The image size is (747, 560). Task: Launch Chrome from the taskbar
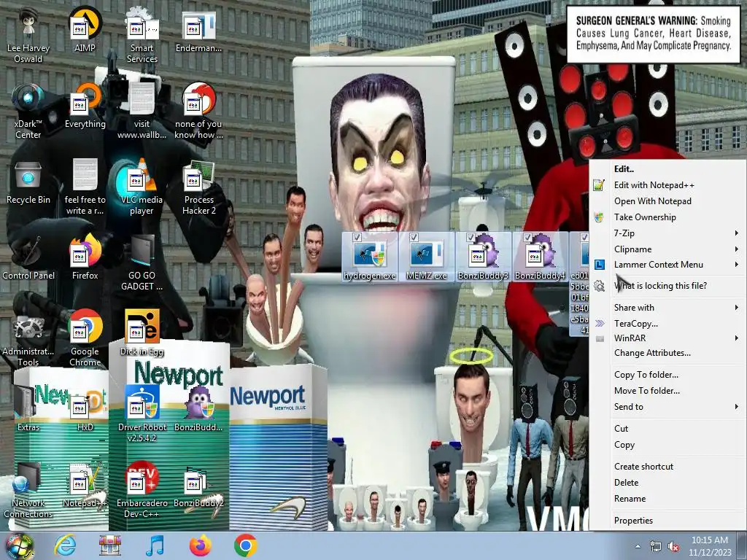(246, 545)
